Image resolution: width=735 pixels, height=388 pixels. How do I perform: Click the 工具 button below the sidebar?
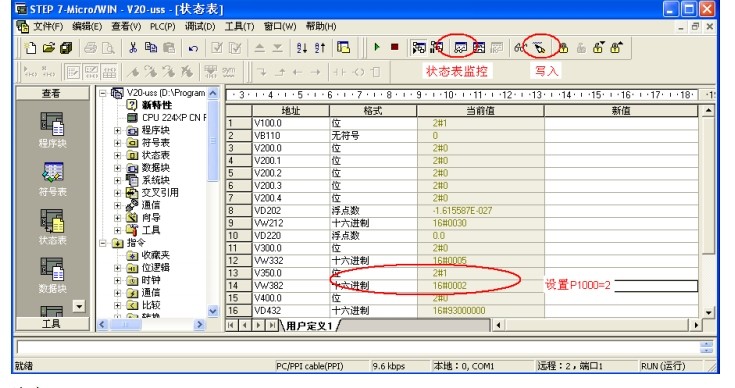[52, 323]
